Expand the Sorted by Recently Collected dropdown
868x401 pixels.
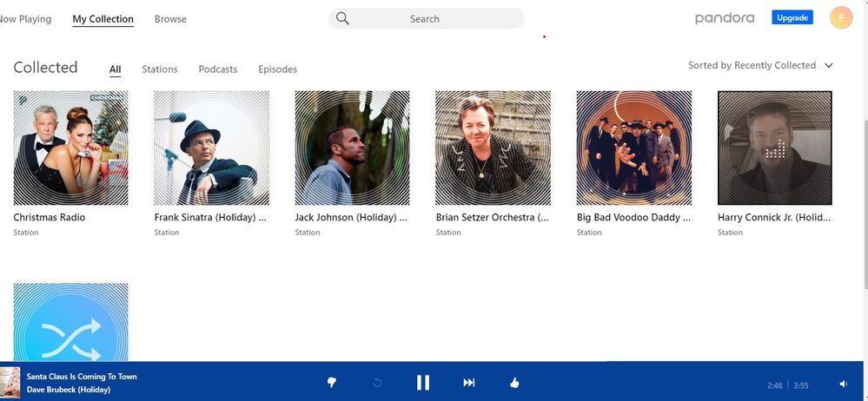[760, 65]
